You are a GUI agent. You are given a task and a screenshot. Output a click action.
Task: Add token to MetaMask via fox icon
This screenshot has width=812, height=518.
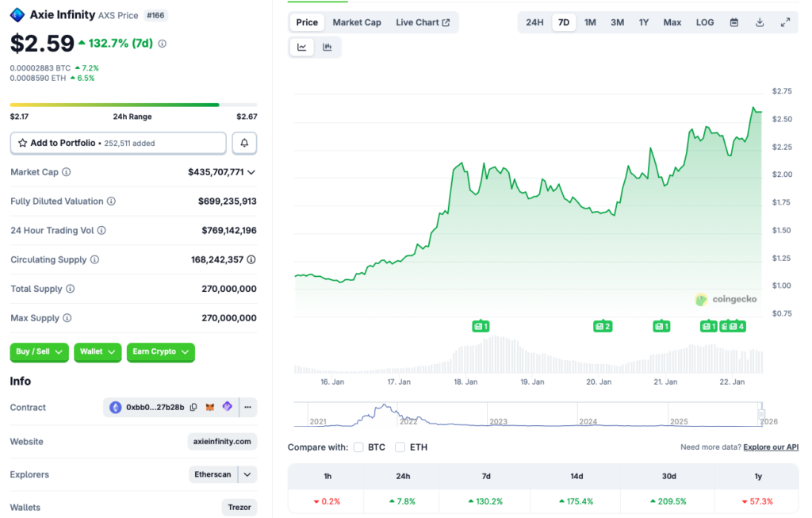(210, 407)
